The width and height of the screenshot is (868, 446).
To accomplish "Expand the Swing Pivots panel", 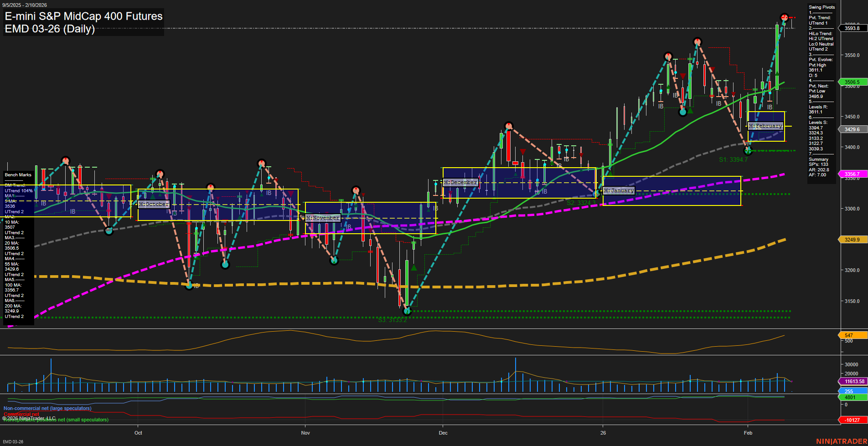I will coord(821,7).
